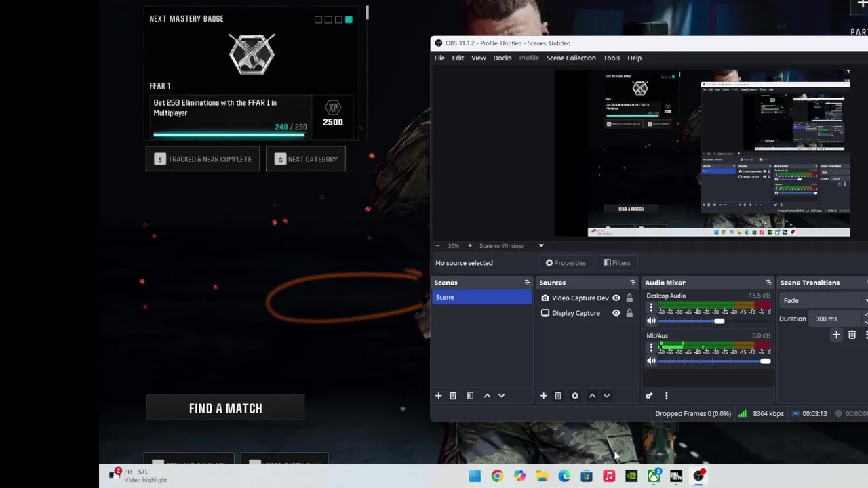Open the Docks menu in OBS
The width and height of the screenshot is (868, 488).
point(502,58)
